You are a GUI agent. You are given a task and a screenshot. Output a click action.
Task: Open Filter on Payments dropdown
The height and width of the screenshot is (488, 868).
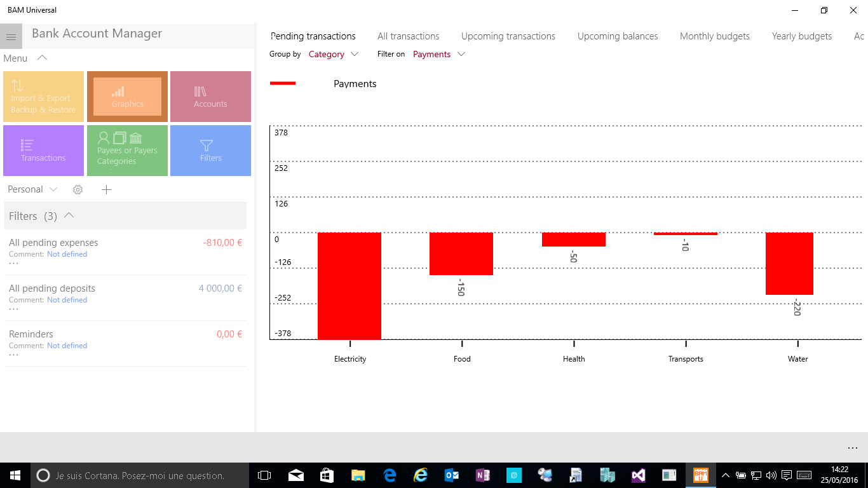[439, 55]
